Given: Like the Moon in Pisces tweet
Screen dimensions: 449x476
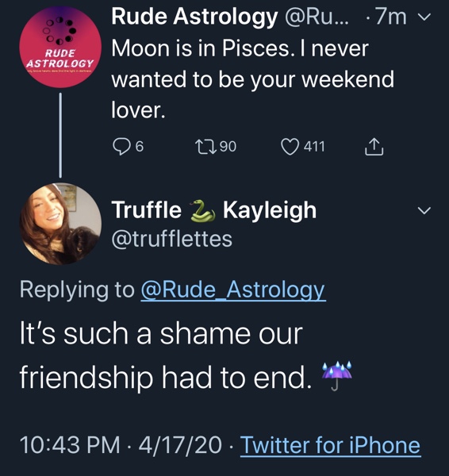Looking at the screenshot, I should 290,147.
